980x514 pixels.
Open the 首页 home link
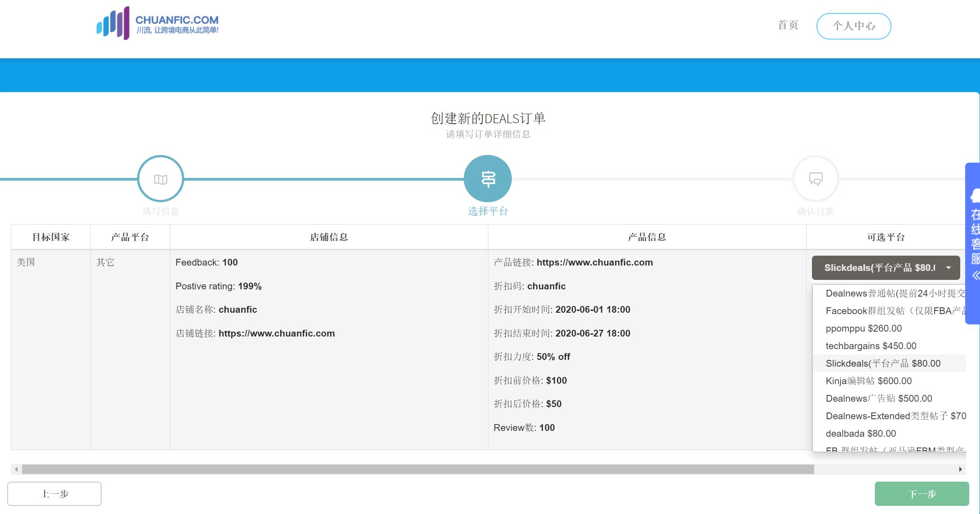(x=788, y=25)
